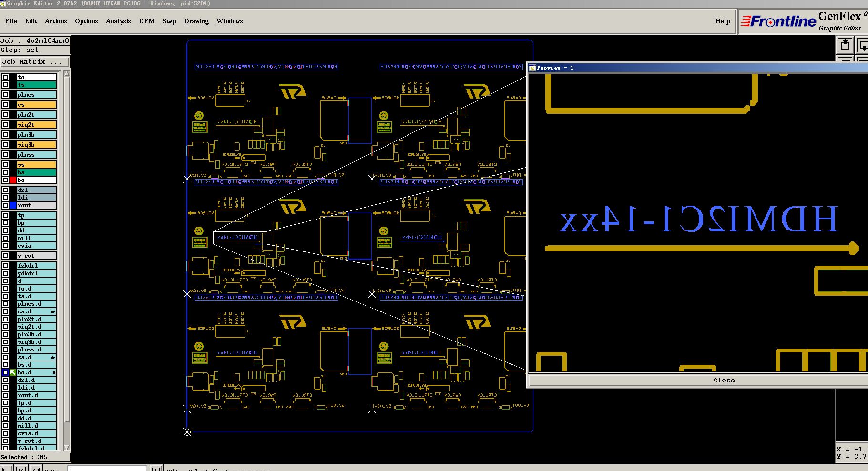Open the Step menu
The image size is (868, 471).
[x=169, y=21]
